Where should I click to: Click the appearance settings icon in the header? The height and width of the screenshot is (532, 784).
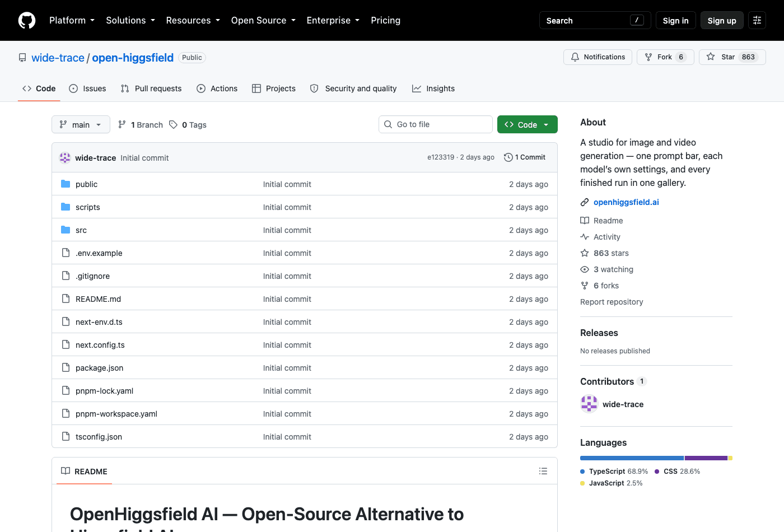757,20
